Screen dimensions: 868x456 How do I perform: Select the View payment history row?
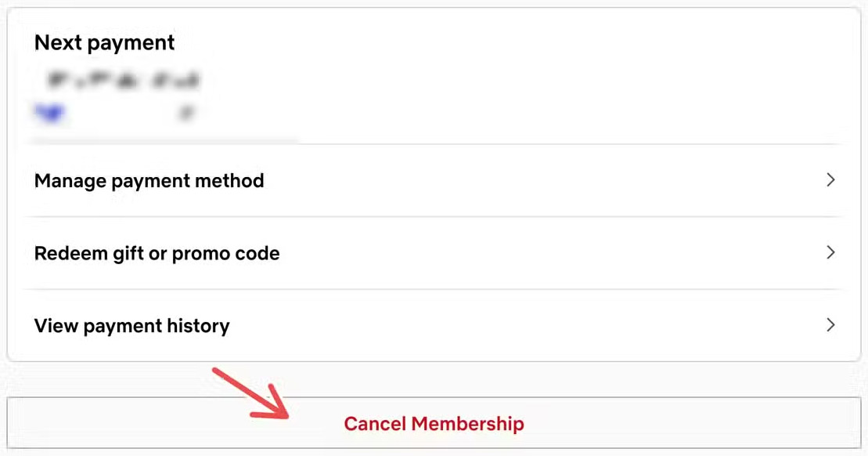[x=434, y=325]
